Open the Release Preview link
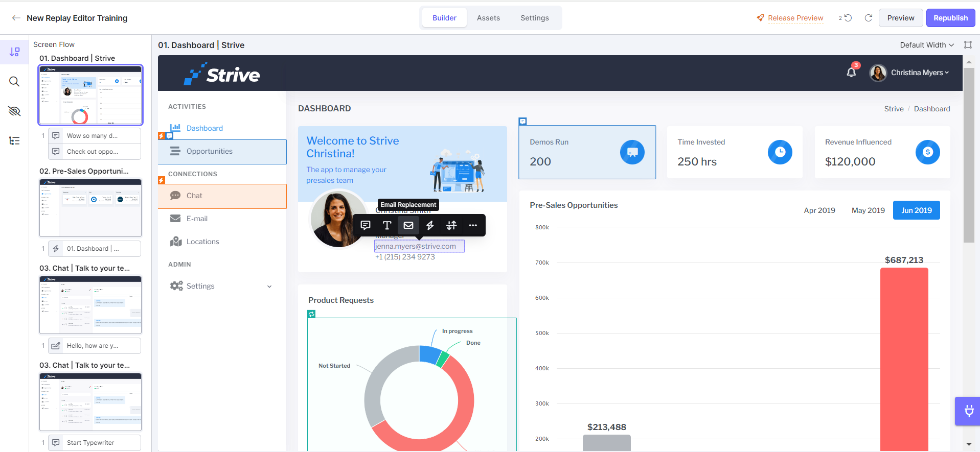 [x=795, y=18]
